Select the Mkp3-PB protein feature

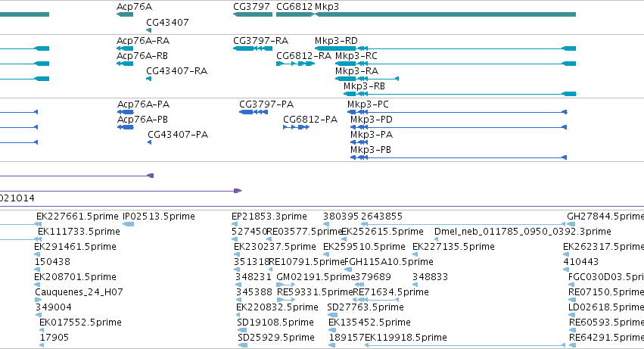pyautogui.click(x=459, y=157)
